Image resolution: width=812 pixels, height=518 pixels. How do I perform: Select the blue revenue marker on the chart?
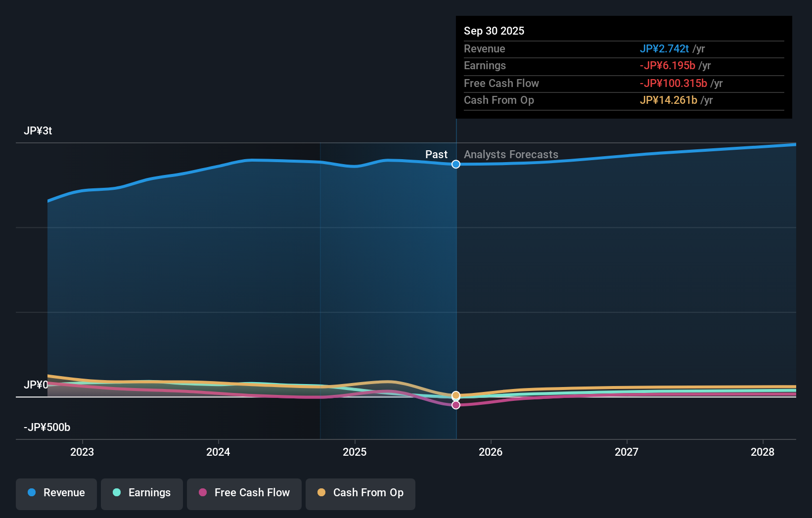coord(455,164)
